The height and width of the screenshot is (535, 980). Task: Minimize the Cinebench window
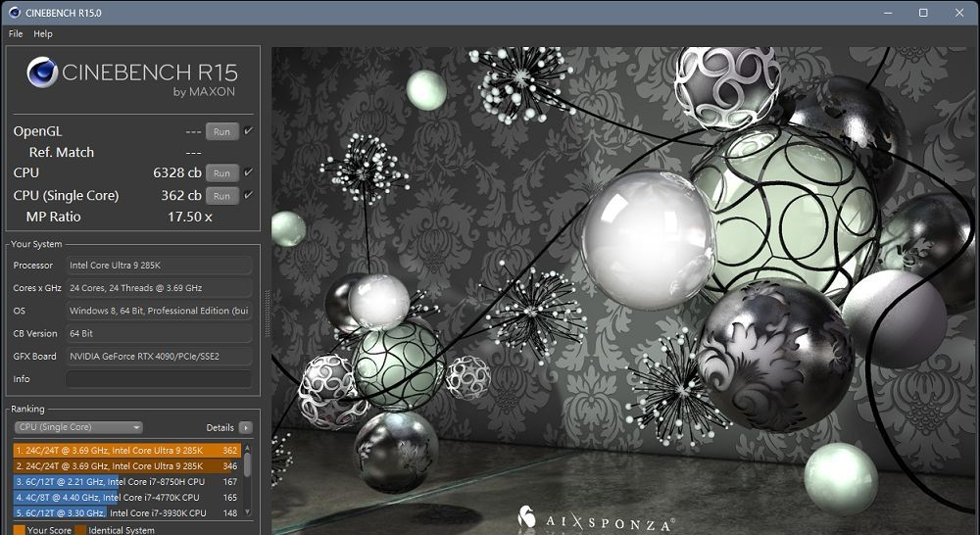[x=888, y=13]
